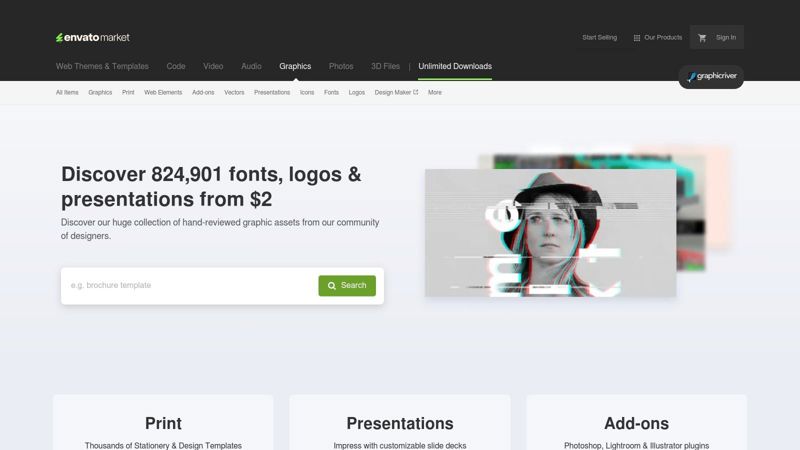
Task: Click the Our Products grid icon
Action: (x=637, y=38)
